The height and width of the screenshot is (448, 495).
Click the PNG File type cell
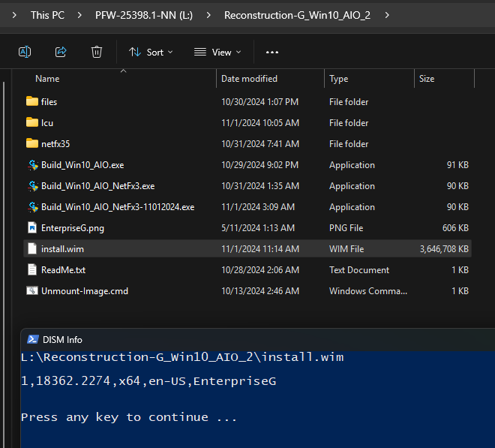coord(346,228)
